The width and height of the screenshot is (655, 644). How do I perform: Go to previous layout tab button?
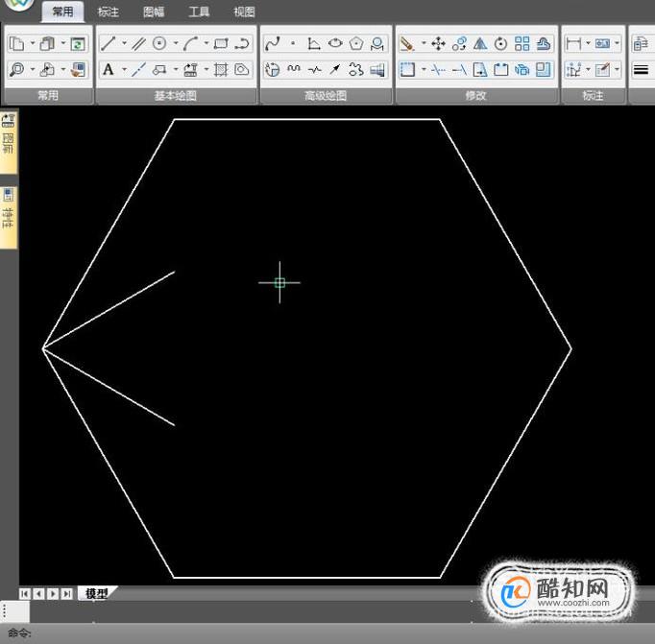click(38, 593)
